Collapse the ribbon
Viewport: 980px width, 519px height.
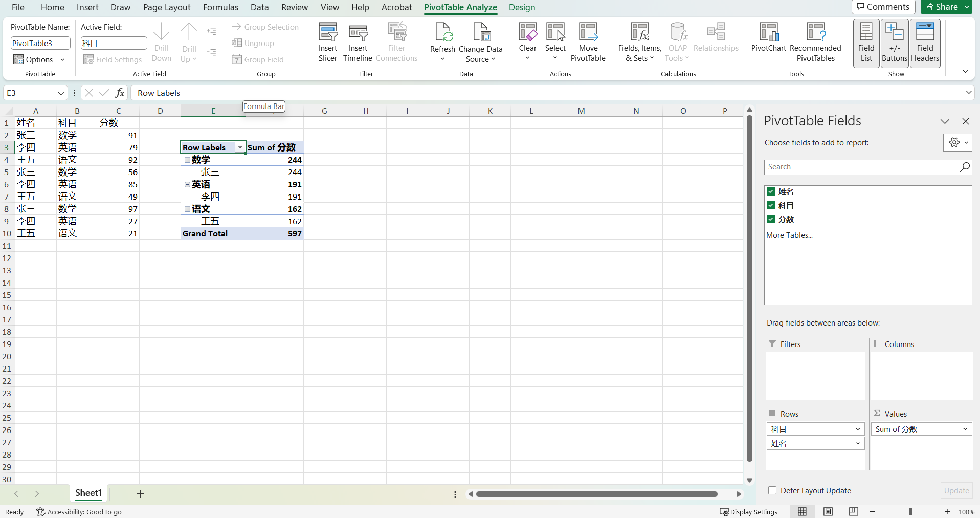click(965, 71)
